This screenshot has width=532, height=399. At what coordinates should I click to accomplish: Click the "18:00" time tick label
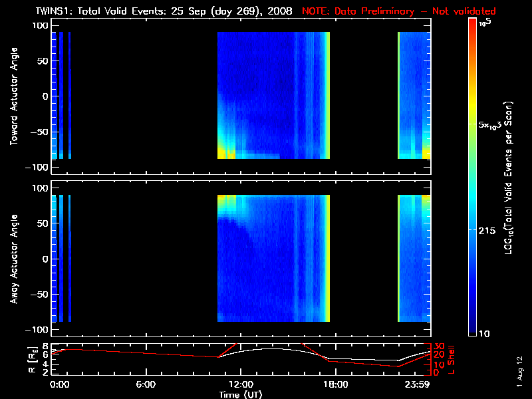click(335, 384)
